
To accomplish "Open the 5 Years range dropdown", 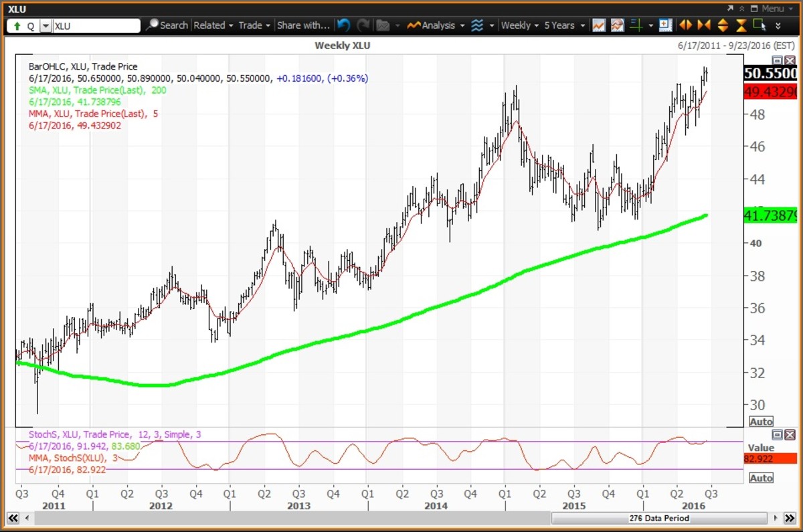I will (564, 25).
